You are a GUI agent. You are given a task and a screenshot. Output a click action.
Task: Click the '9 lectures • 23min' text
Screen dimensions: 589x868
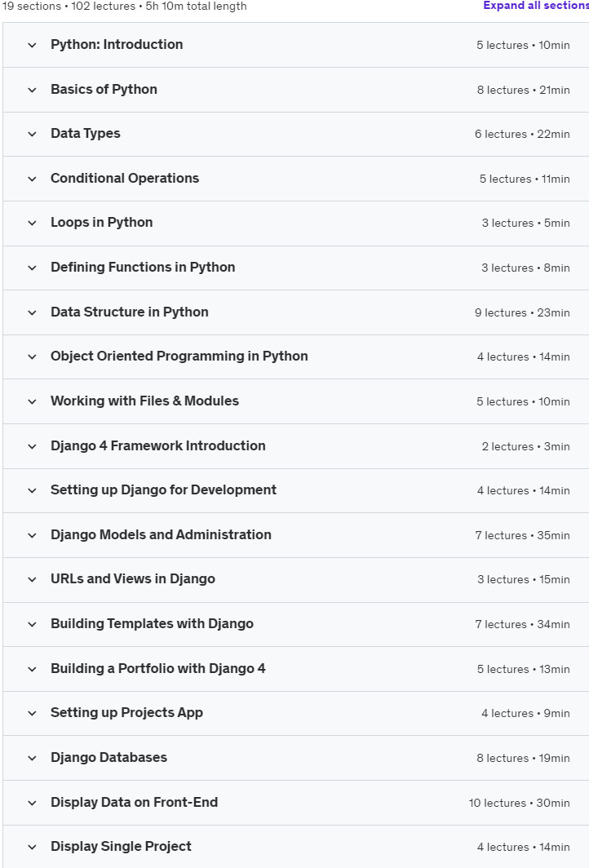522,312
